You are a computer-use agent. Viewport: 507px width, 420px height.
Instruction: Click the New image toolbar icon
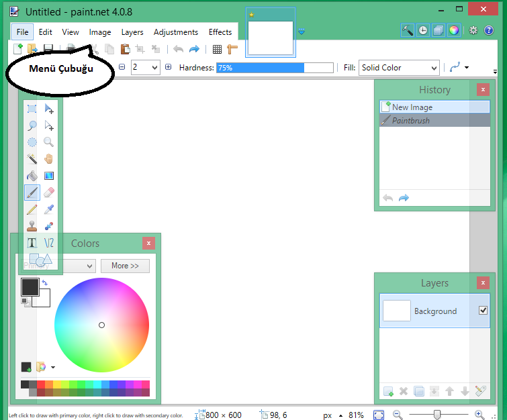[18, 49]
